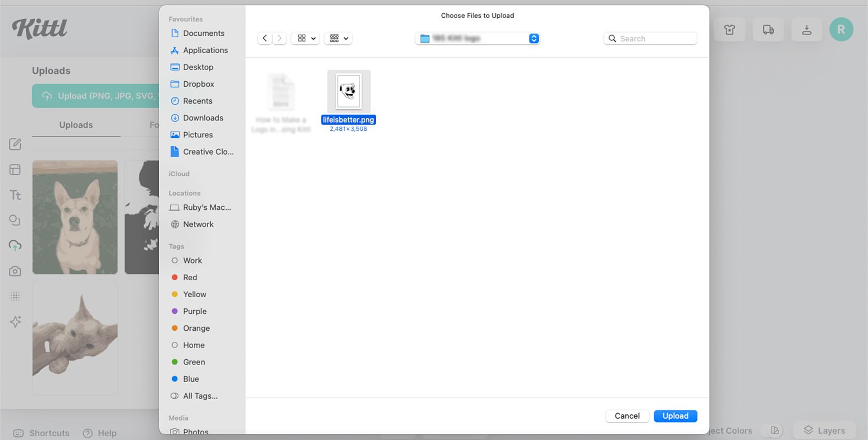Viewport: 868px width, 440px height.
Task: Select the camera photos icon in sidebar
Action: click(15, 271)
